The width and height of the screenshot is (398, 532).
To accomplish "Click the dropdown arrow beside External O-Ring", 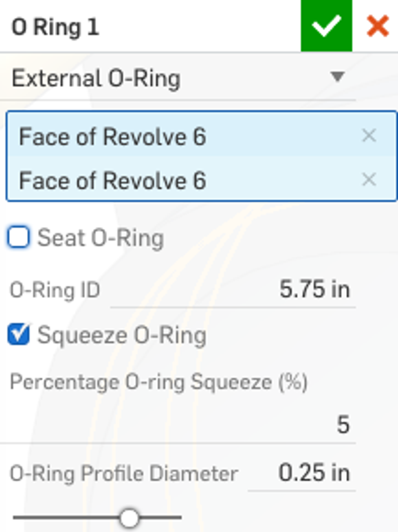I will pyautogui.click(x=337, y=76).
